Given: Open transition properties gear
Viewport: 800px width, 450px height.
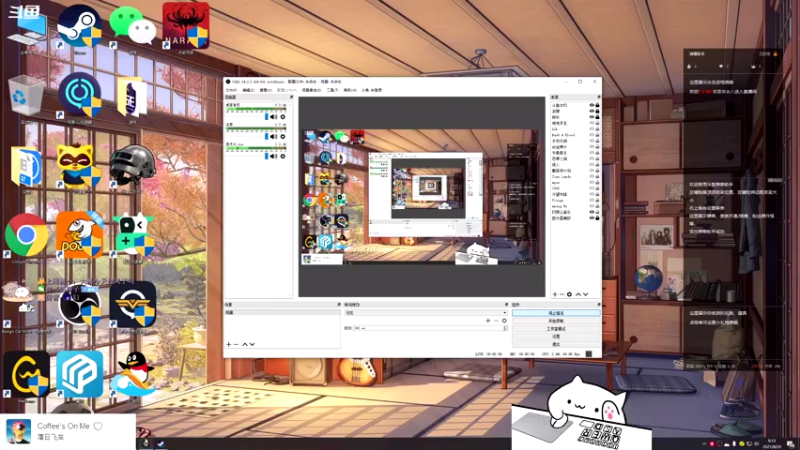Looking at the screenshot, I should [x=504, y=320].
